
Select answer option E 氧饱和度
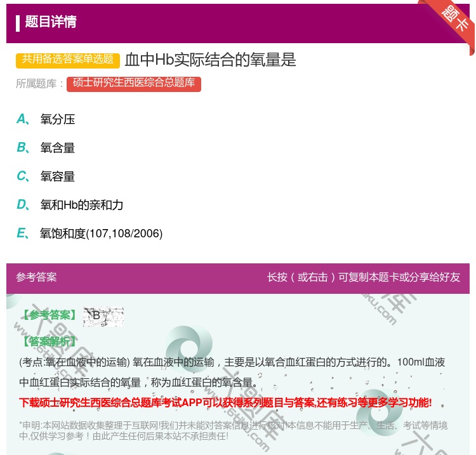[89, 234]
